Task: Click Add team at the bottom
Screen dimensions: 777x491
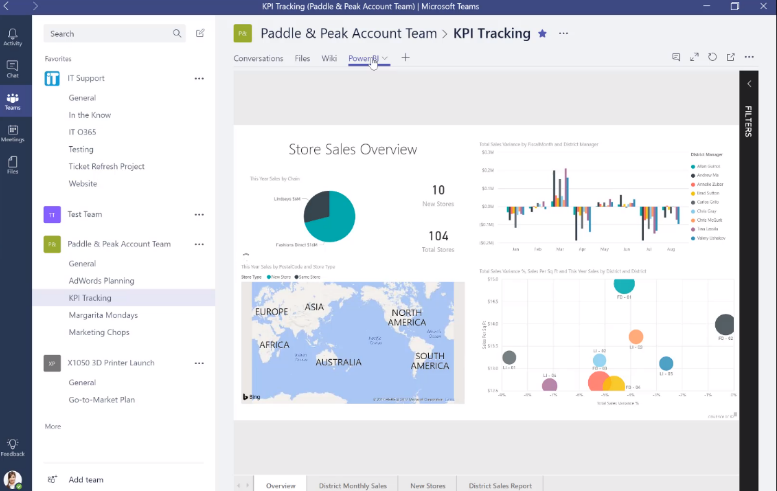Action: click(x=85, y=480)
